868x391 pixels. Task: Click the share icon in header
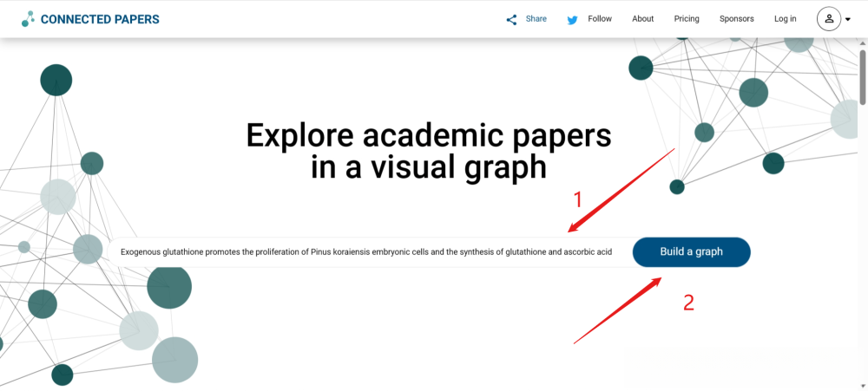512,19
